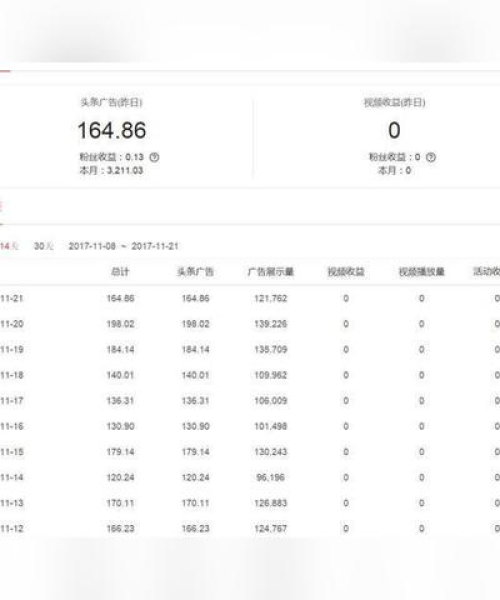500x600 pixels.
Task: Click the help icon beside 粉丝收益: 0
Action: coord(431,157)
